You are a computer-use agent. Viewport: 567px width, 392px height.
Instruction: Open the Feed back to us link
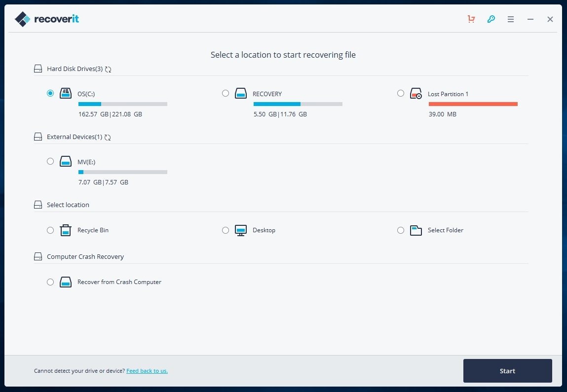[x=147, y=371]
